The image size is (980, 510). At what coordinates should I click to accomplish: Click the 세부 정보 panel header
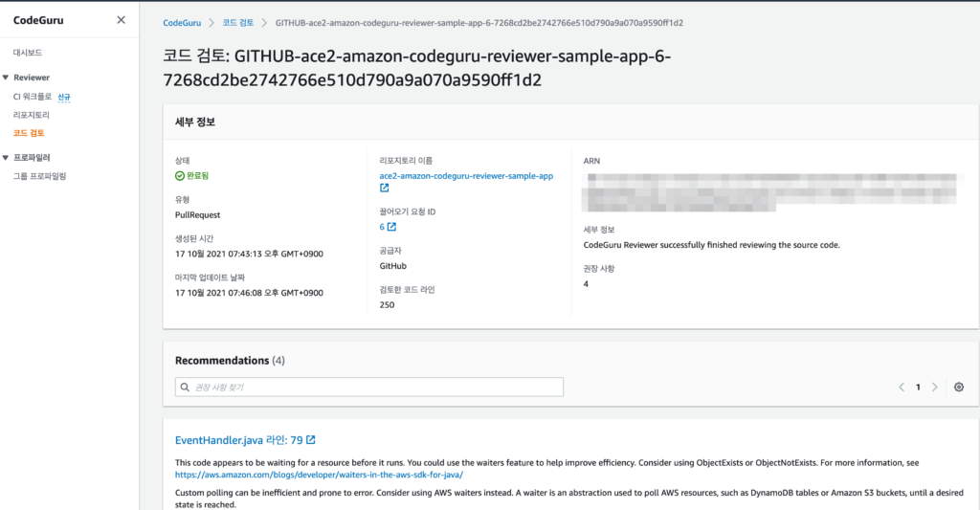[195, 122]
